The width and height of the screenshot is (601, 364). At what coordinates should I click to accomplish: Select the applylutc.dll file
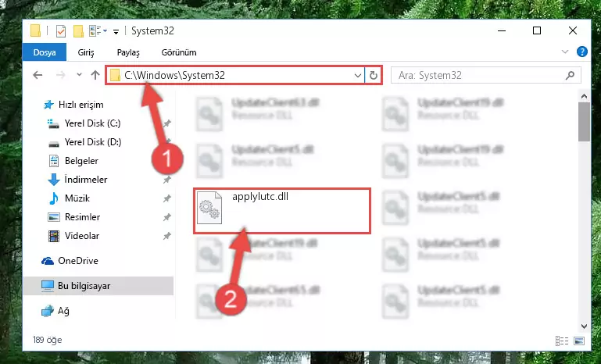point(281,210)
